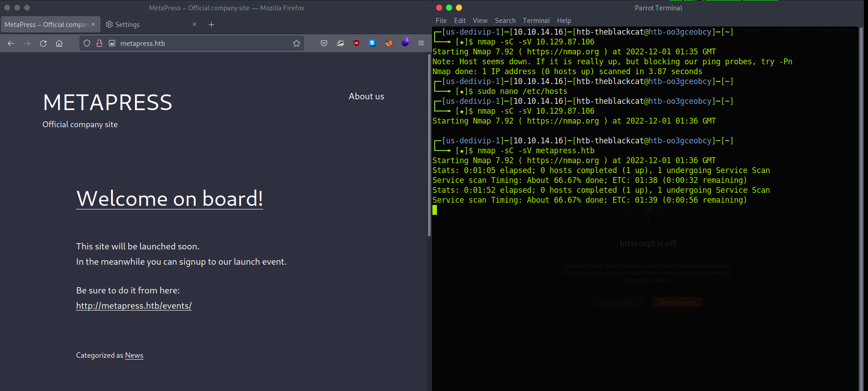This screenshot has width=868, height=391.
Task: Reload the metapress.htb page
Action: click(x=43, y=43)
